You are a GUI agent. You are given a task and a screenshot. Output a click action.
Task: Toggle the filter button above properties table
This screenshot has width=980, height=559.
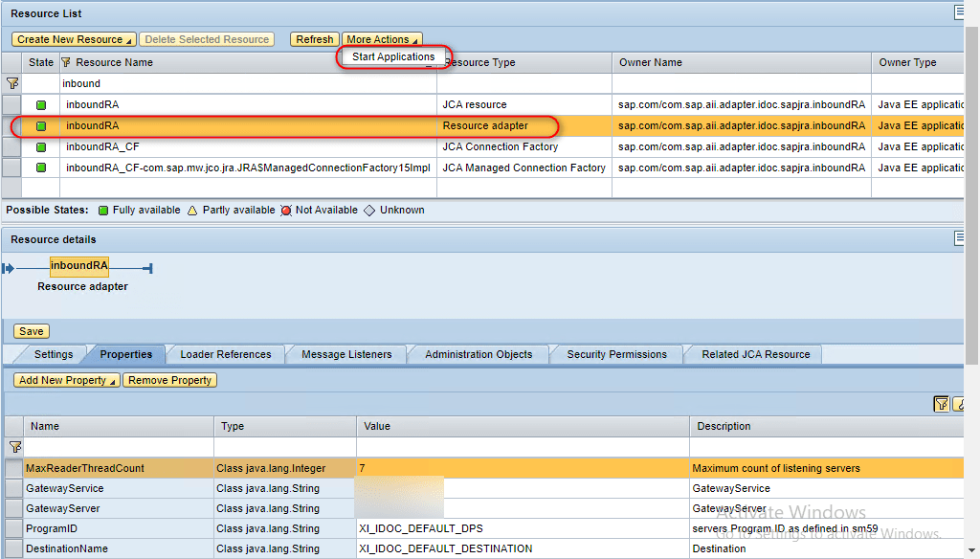pos(942,405)
